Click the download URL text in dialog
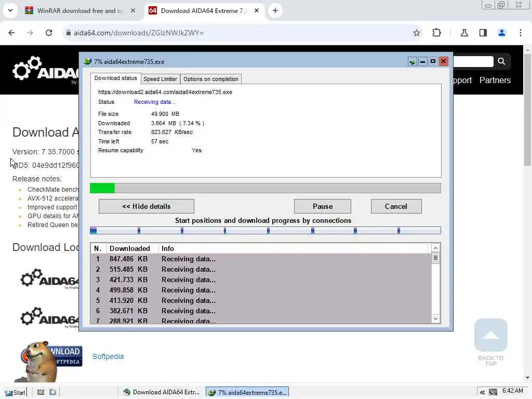532x399 pixels. [165, 92]
